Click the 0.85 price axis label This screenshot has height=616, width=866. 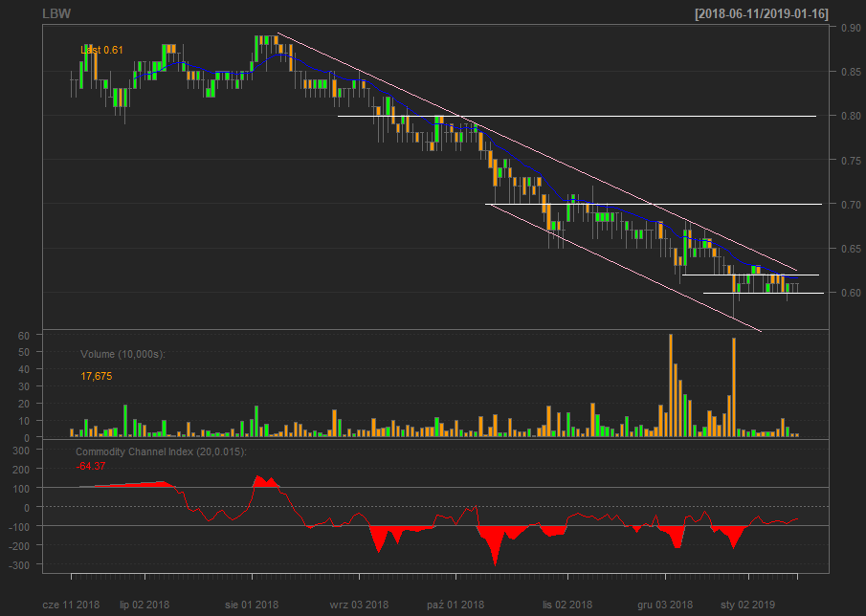pyautogui.click(x=851, y=72)
